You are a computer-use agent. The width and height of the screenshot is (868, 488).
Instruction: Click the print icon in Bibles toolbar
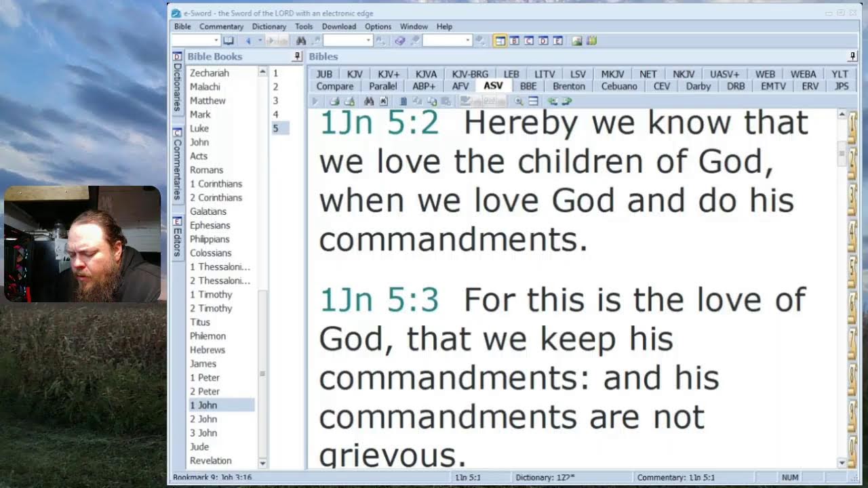pos(334,101)
